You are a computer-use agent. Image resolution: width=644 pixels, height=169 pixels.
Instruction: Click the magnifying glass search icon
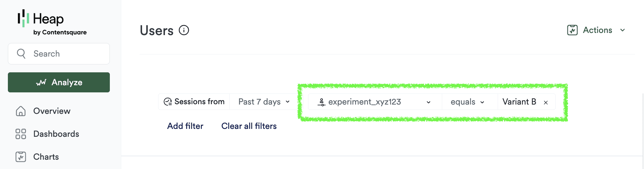point(21,54)
